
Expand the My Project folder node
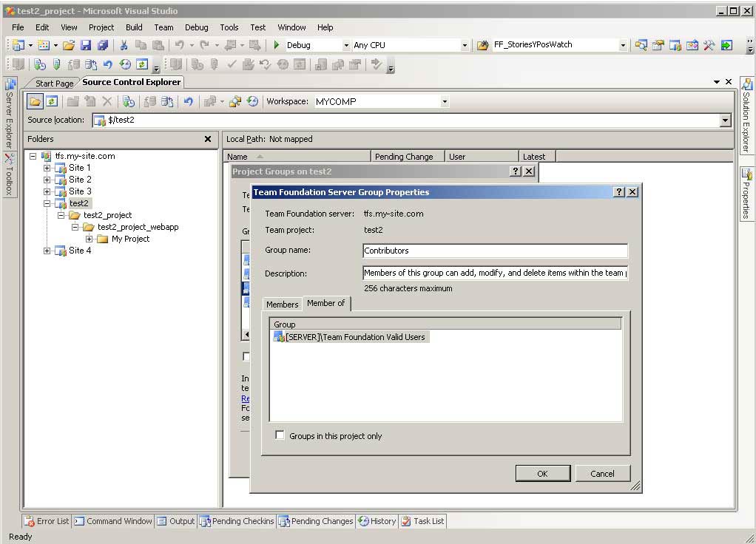(x=90, y=239)
